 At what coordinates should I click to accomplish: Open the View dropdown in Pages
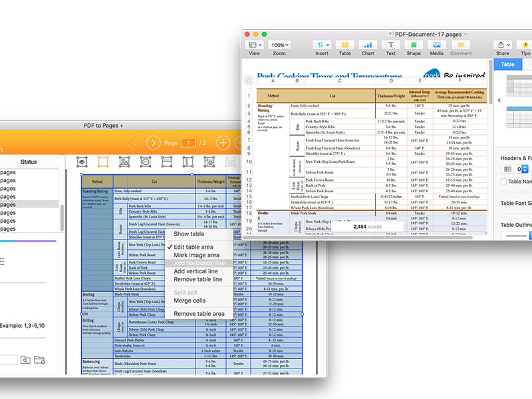pyautogui.click(x=255, y=45)
